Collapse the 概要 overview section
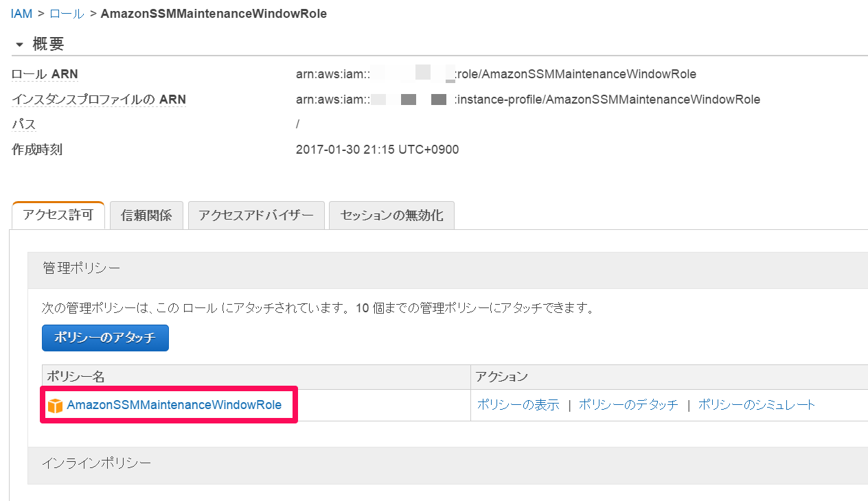Screen dimensions: 868x501 pyautogui.click(x=19, y=43)
